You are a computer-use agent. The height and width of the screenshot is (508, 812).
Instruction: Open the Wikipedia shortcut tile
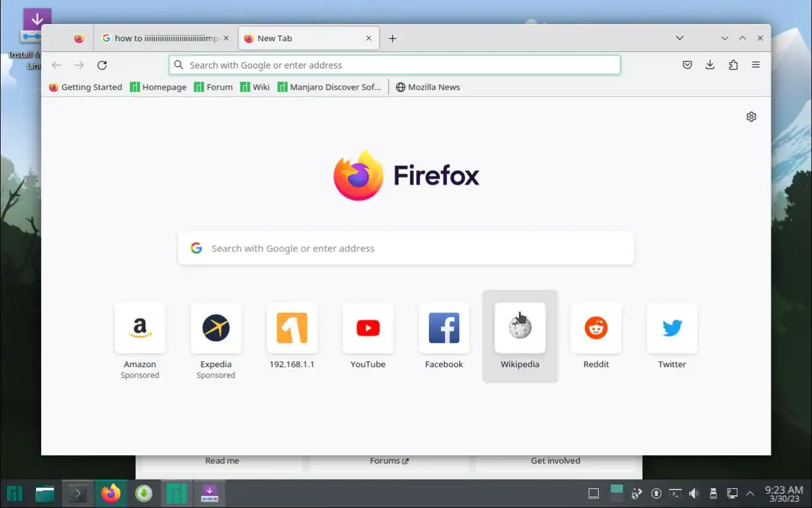(520, 337)
